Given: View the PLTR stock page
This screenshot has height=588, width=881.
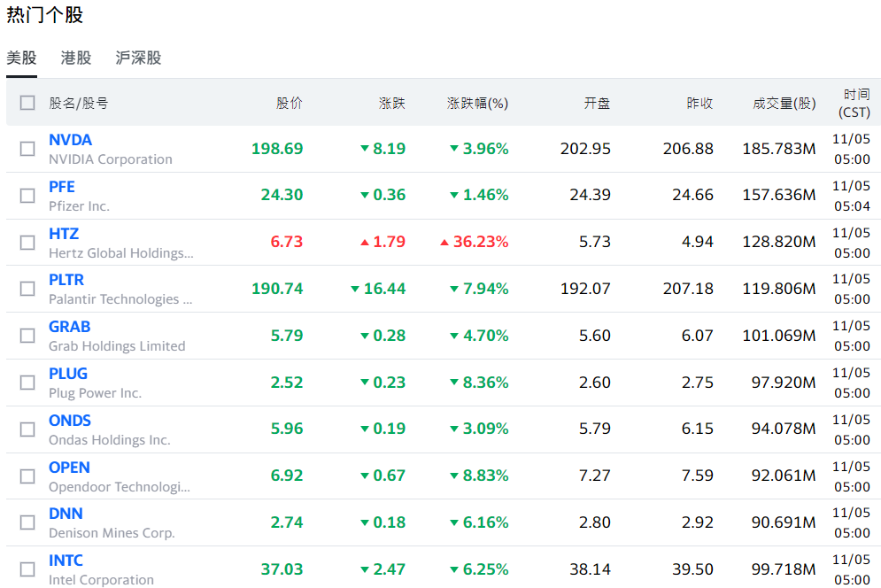Looking at the screenshot, I should click(x=66, y=280).
